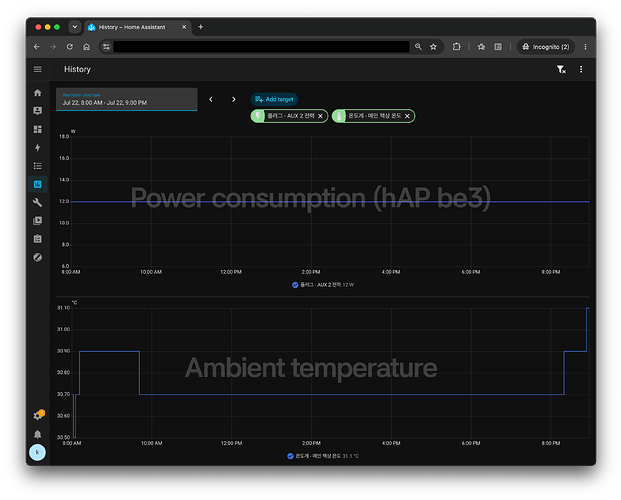Open the History three-dot overflow menu

tap(581, 69)
